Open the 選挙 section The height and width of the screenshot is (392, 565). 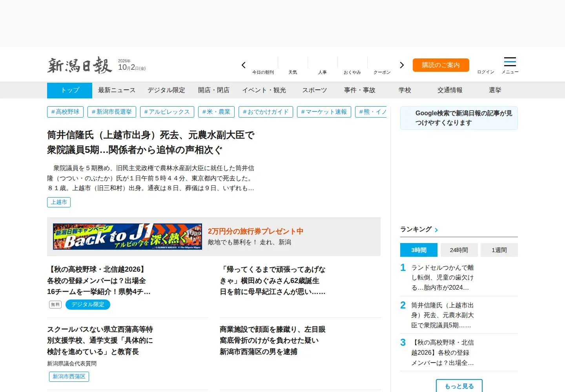point(495,90)
